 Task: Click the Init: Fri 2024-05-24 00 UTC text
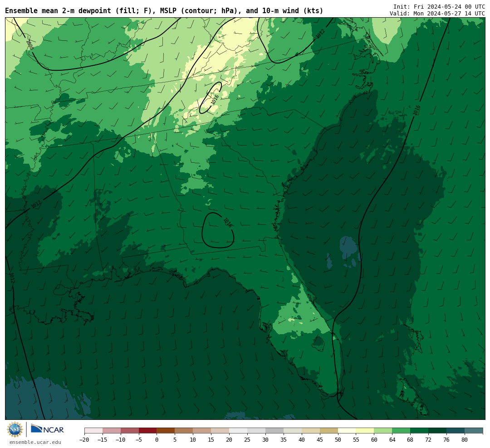[439, 6]
